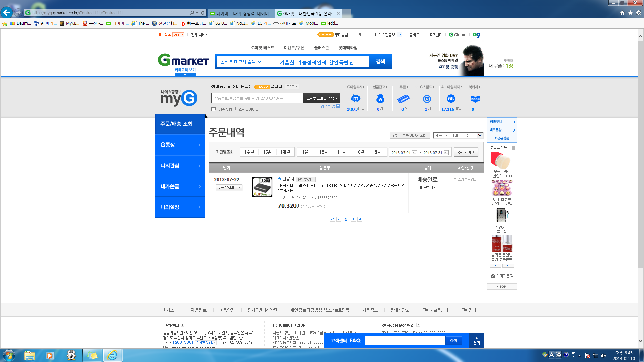Open the 배송추적 link
The width and height of the screenshot is (644, 362).
427,188
